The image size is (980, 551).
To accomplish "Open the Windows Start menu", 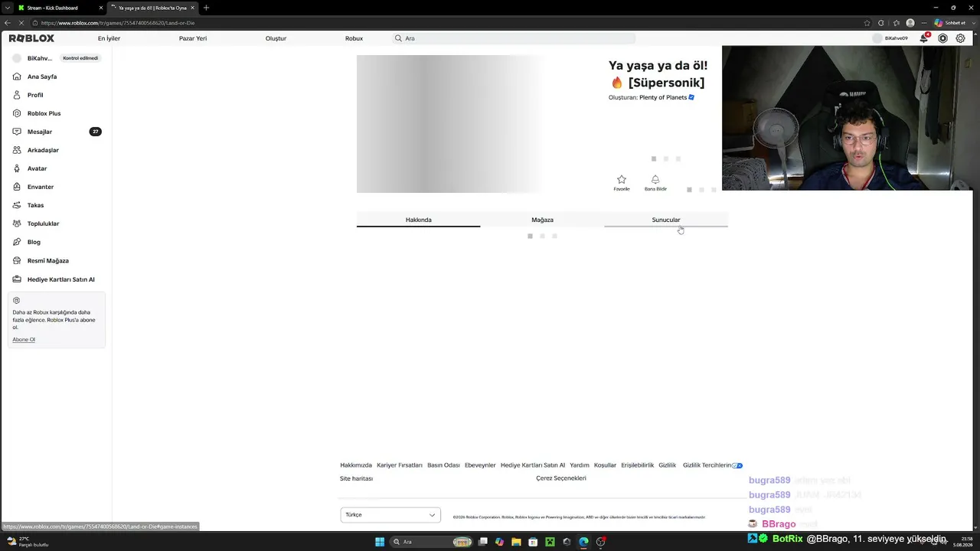I will (380, 542).
